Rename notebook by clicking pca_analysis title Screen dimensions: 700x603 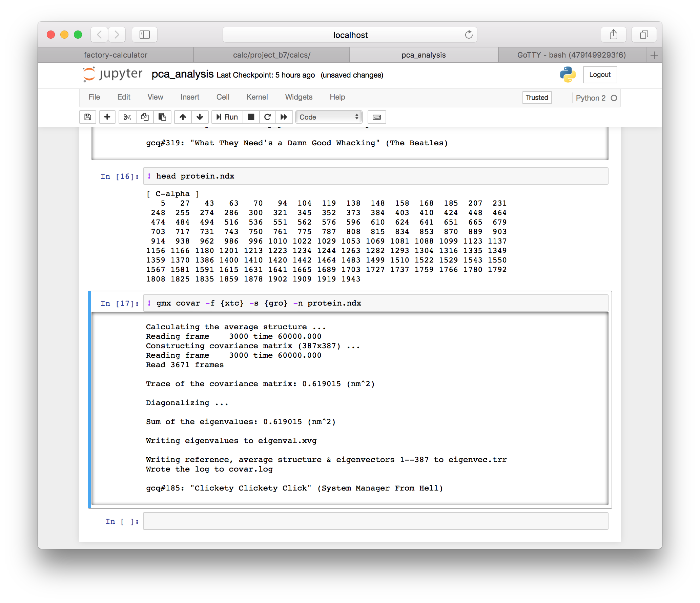tap(182, 74)
